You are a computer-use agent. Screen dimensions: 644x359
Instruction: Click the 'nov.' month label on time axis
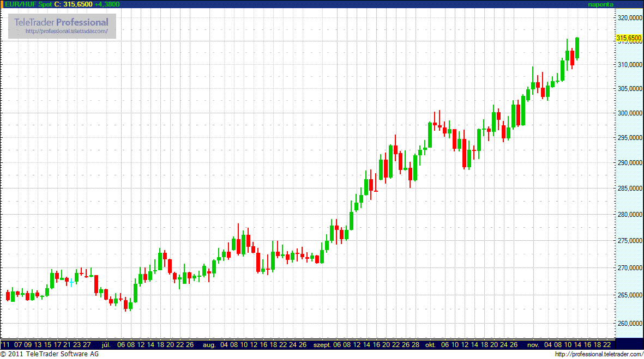click(x=533, y=345)
